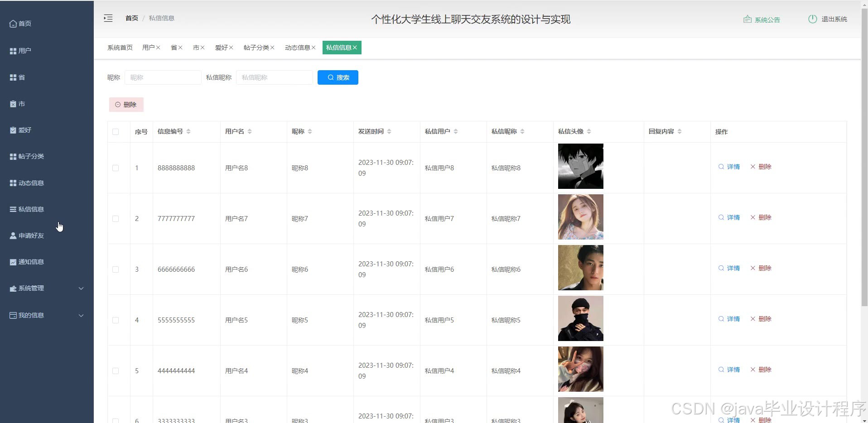This screenshot has height=423, width=868.
Task: Close the 动态信息 tab
Action: [x=313, y=48]
